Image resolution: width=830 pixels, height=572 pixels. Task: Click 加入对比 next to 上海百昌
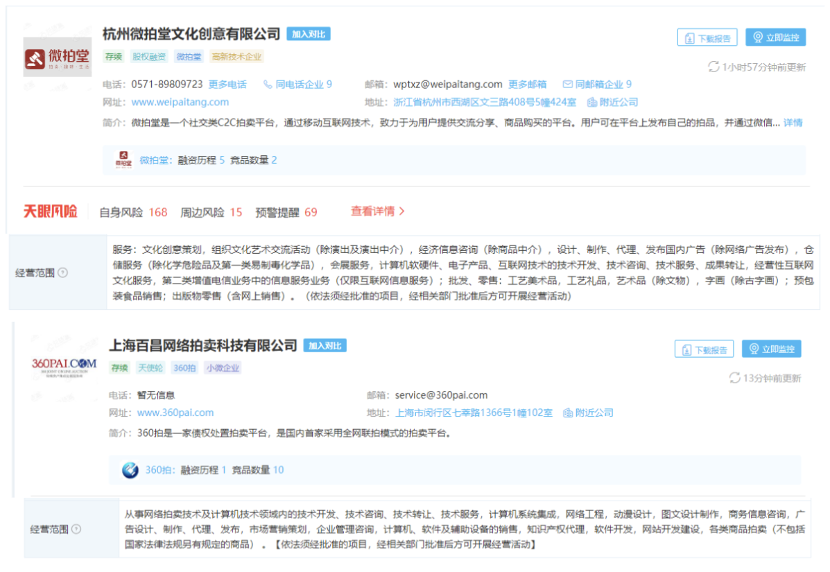tap(325, 346)
